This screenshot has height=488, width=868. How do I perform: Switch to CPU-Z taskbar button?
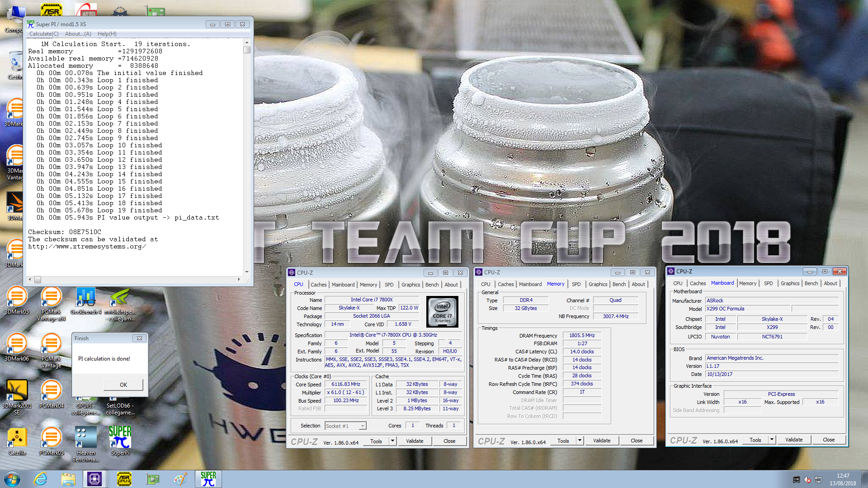point(94,479)
